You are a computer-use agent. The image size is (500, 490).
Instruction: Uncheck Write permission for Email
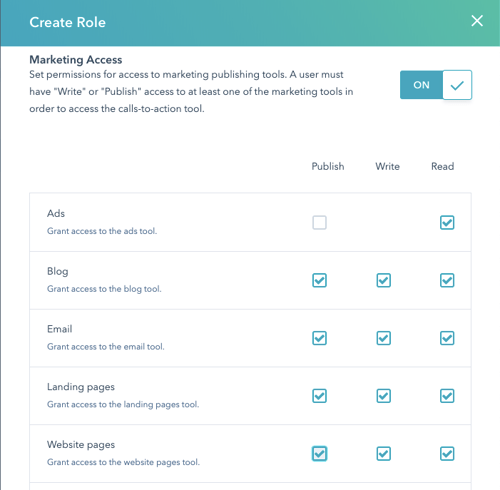pos(384,338)
